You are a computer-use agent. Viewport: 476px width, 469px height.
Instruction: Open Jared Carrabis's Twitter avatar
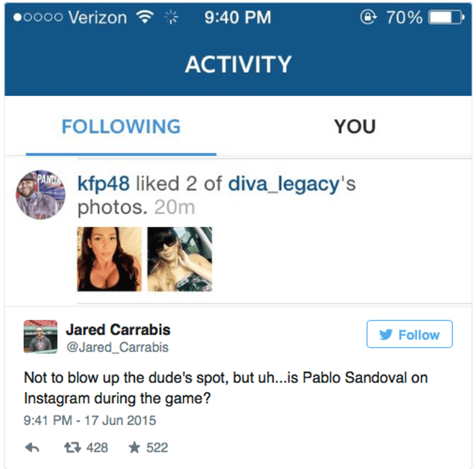tap(41, 336)
